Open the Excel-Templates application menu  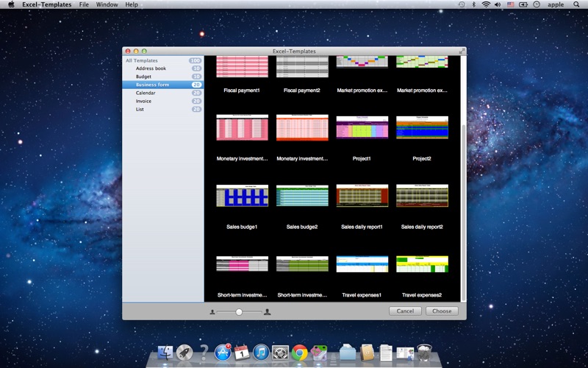click(x=46, y=4)
